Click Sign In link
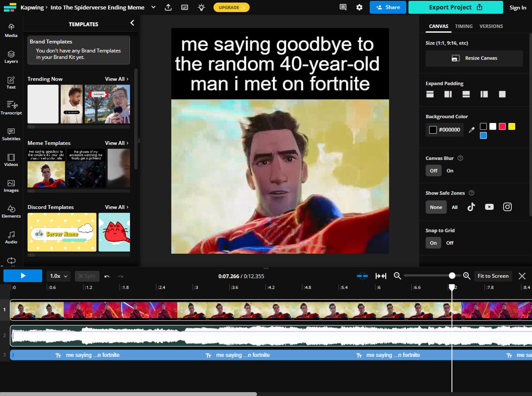532x396 pixels. point(518,7)
